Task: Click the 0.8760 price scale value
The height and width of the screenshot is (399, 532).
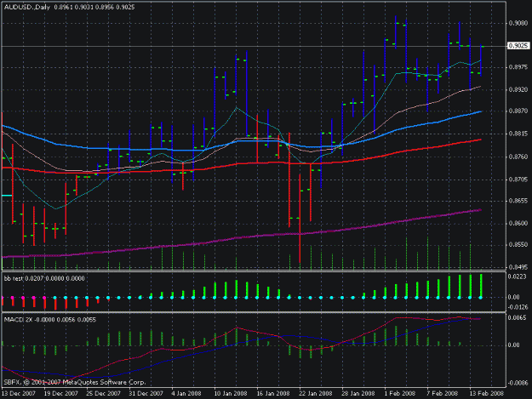Action: (518, 157)
